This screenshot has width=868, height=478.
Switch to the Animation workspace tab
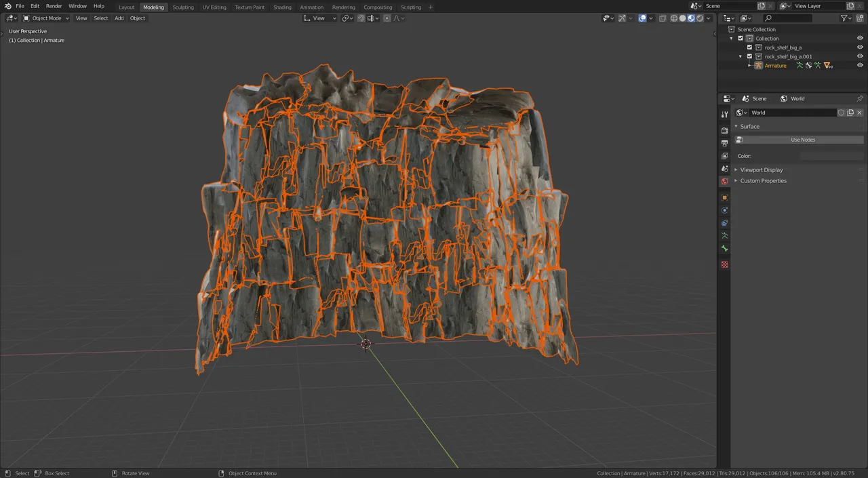pyautogui.click(x=312, y=7)
